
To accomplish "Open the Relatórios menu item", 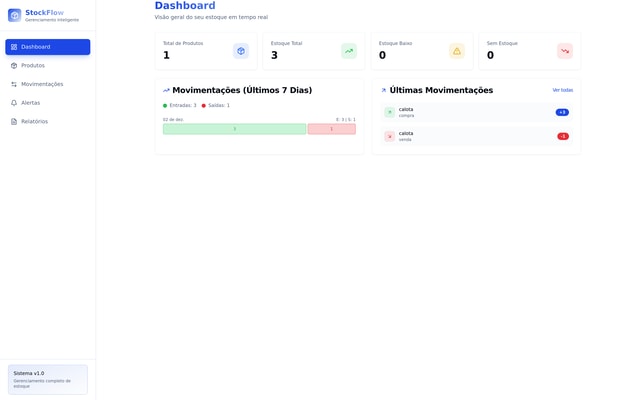I will pos(48,121).
